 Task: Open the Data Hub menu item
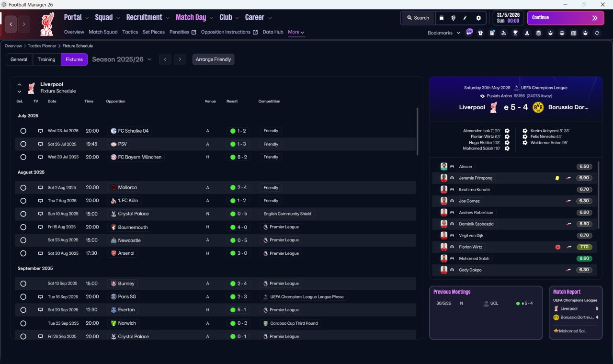(273, 32)
